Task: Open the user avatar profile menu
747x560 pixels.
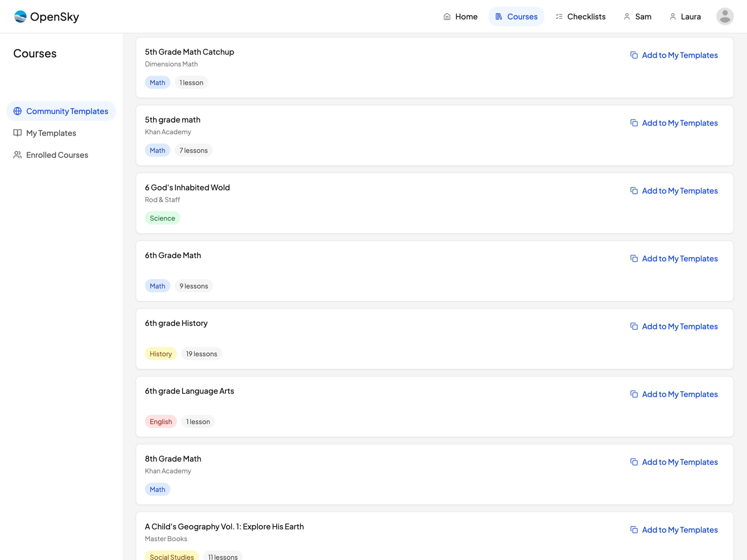Action: pos(725,17)
